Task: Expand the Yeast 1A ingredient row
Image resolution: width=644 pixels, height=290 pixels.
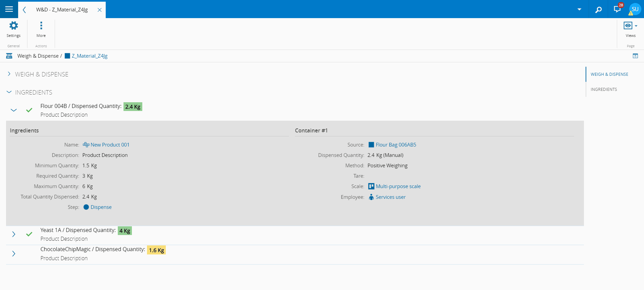Action: (14, 234)
